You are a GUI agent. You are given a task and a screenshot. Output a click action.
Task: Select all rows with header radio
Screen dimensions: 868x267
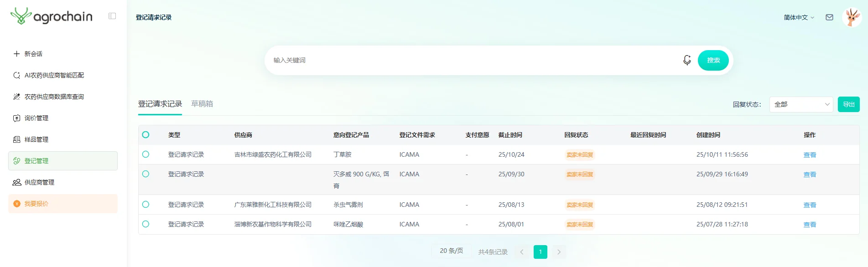146,135
